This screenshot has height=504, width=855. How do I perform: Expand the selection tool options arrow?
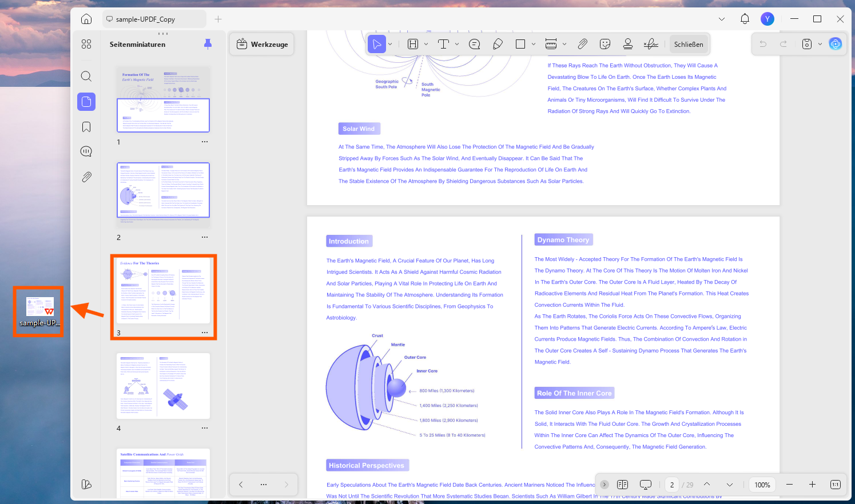(391, 44)
